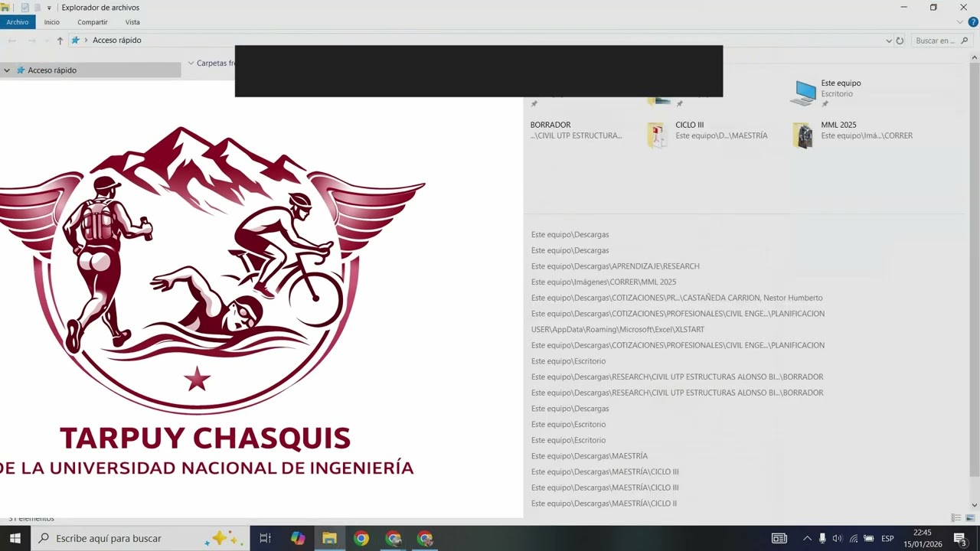The width and height of the screenshot is (980, 551).
Task: Select the MML 2025 folder name
Action: tap(838, 125)
